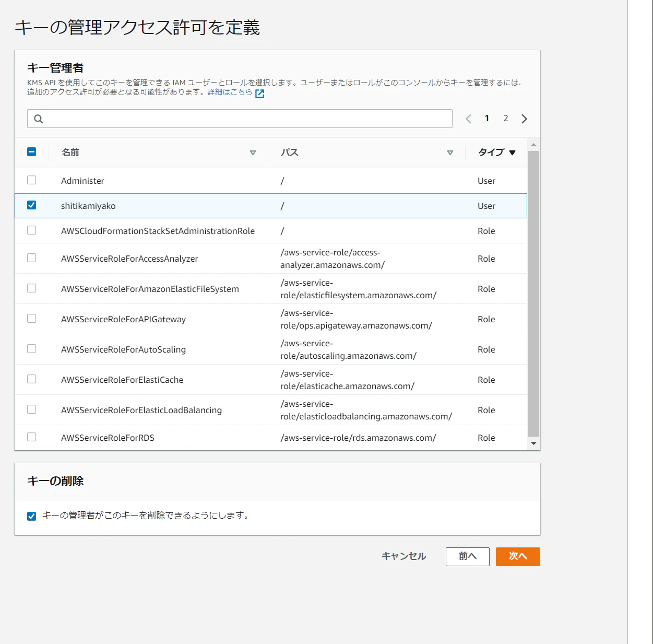Click the orange 次へ button

pos(518,557)
